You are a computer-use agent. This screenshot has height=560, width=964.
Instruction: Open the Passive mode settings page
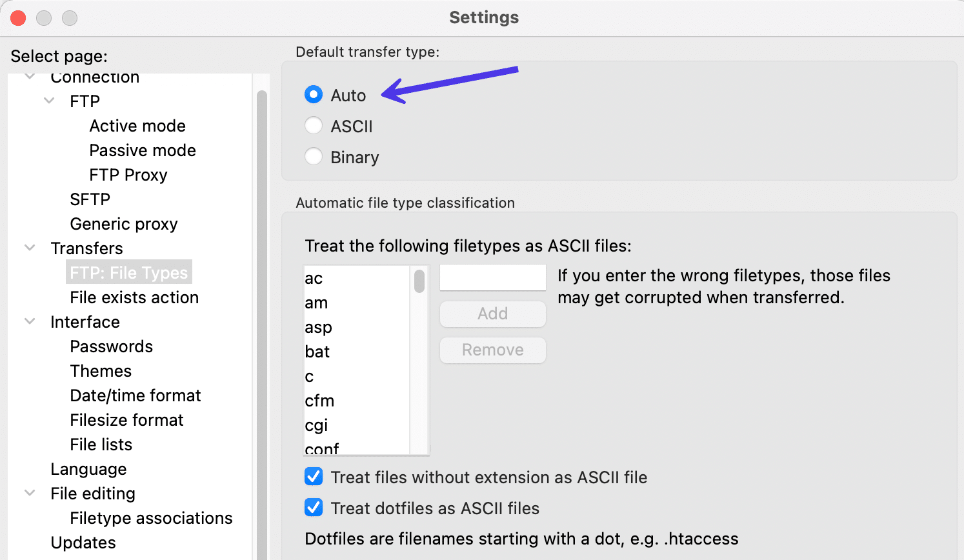[x=143, y=150]
